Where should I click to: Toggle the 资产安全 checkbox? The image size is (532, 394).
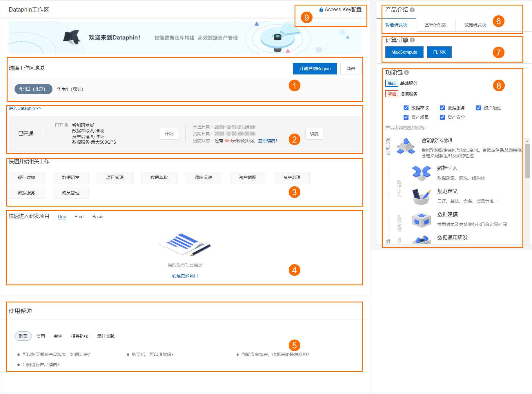pyautogui.click(x=442, y=117)
